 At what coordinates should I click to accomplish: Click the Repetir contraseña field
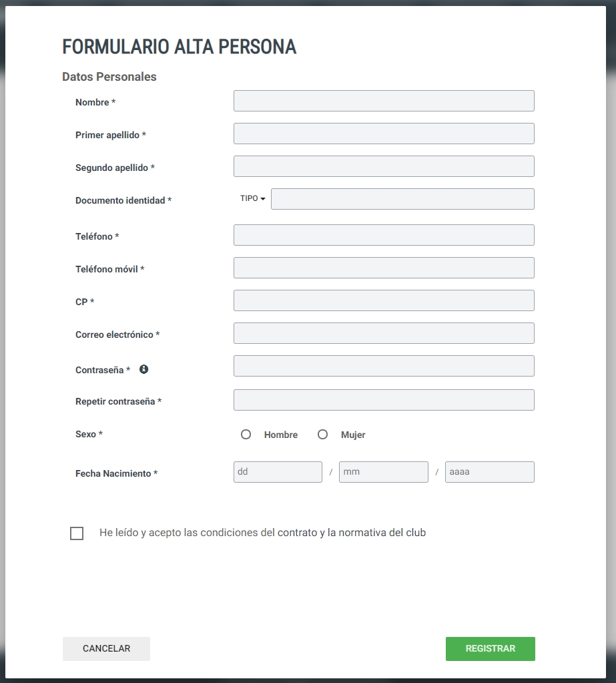click(384, 400)
